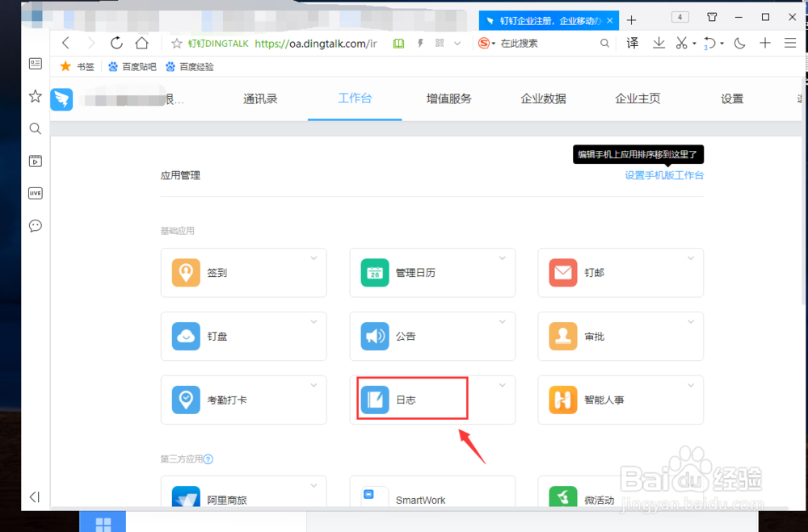Click the browser back arrow
The image size is (808, 532).
pyautogui.click(x=66, y=43)
